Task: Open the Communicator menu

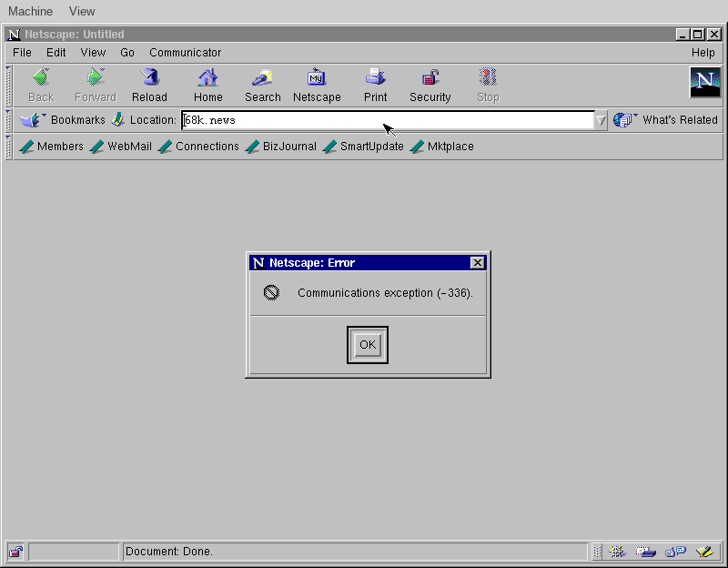Action: click(x=186, y=53)
